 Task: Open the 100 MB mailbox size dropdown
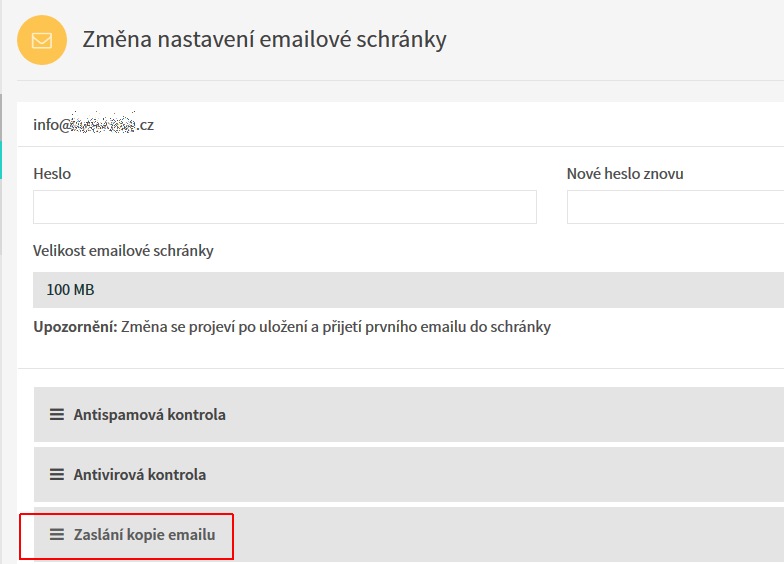point(408,290)
